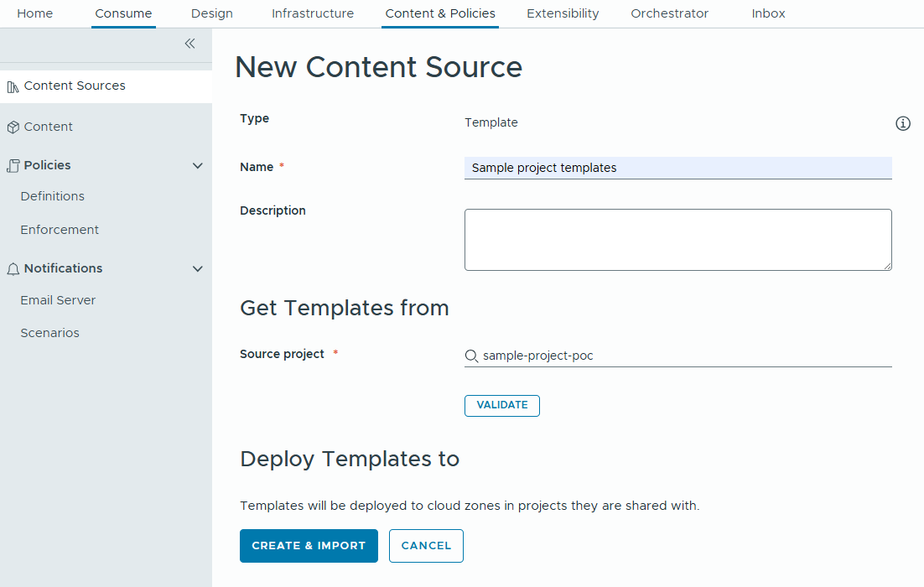Collapse the sidebar with double-chevron icon
This screenshot has height=587, width=924.
[189, 44]
